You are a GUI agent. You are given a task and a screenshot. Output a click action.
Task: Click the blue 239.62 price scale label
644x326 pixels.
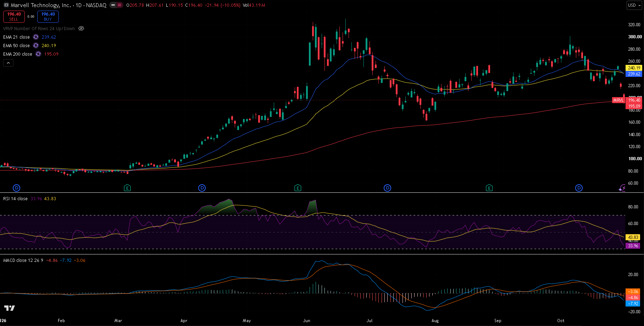pyautogui.click(x=634, y=74)
